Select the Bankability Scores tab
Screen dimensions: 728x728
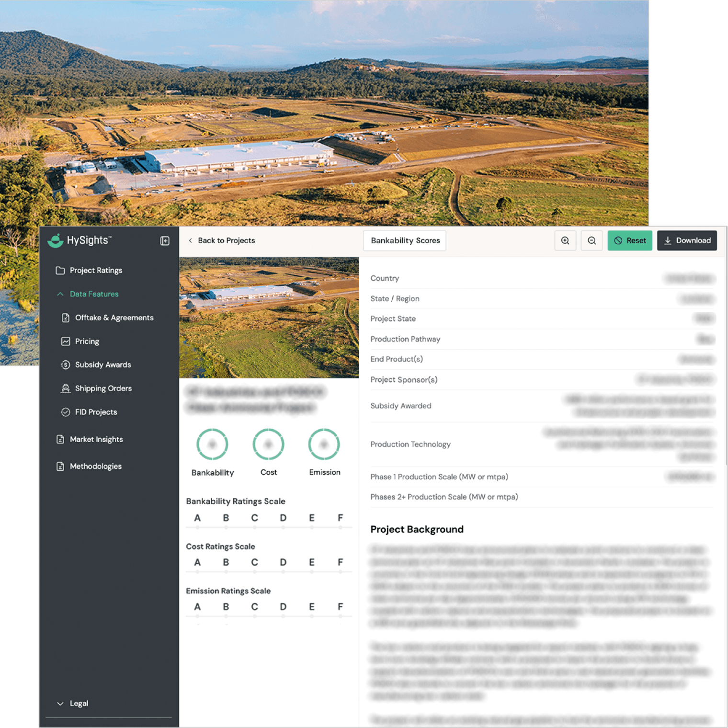tap(405, 240)
